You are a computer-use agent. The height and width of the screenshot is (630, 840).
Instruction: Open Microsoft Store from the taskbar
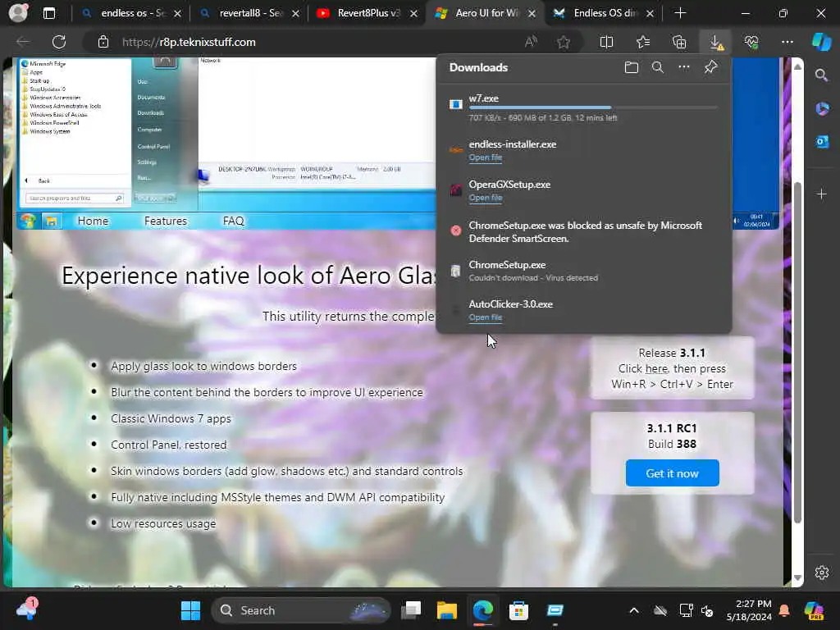point(518,610)
